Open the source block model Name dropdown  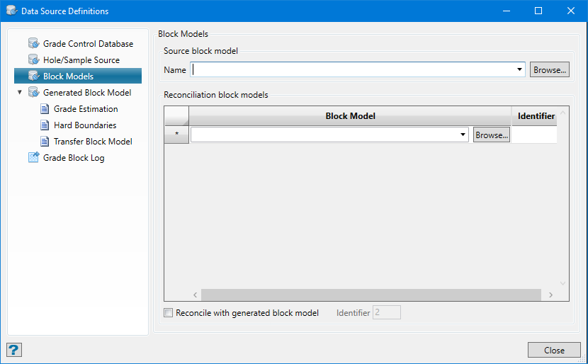coord(519,70)
